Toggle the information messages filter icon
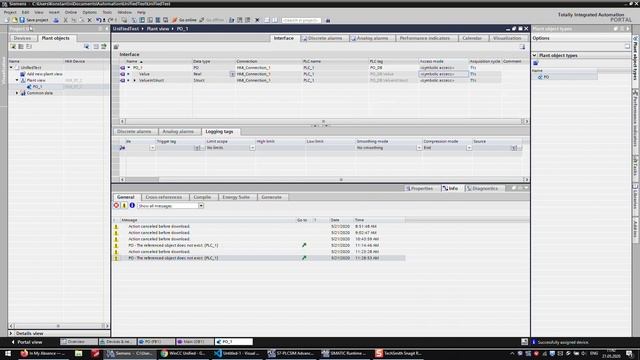 point(132,206)
